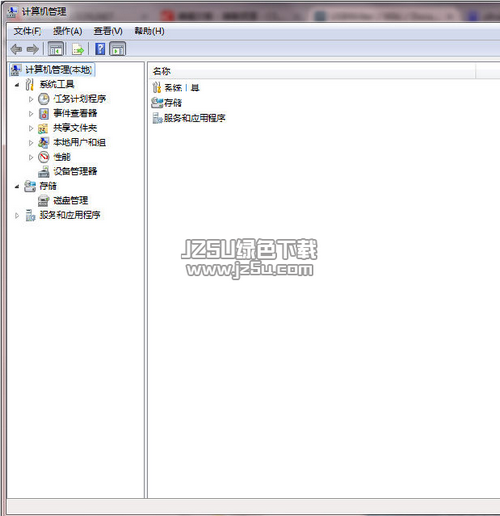Click the 系统工具 tools icon in tree
The height and width of the screenshot is (516, 500).
pyautogui.click(x=30, y=84)
